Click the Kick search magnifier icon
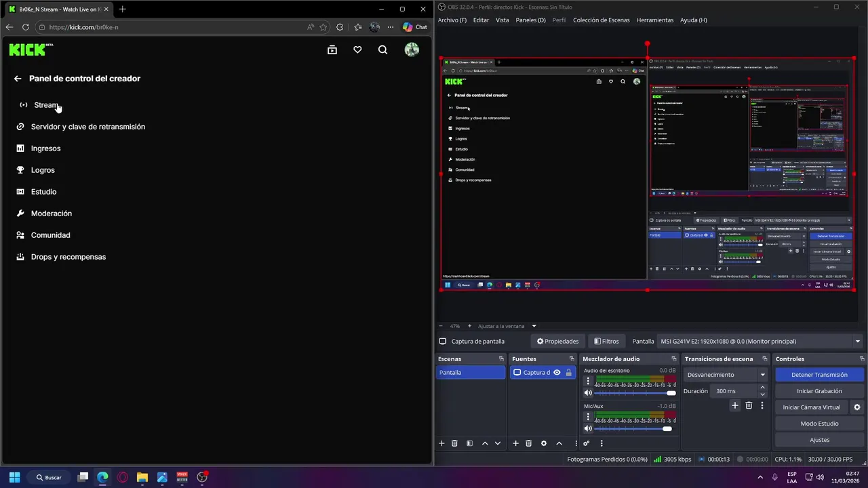The image size is (868, 488). (383, 49)
